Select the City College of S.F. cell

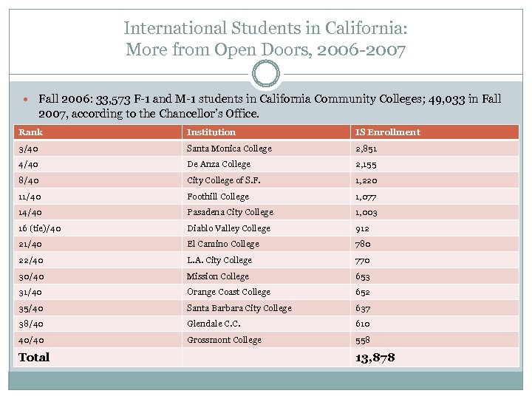click(x=224, y=180)
